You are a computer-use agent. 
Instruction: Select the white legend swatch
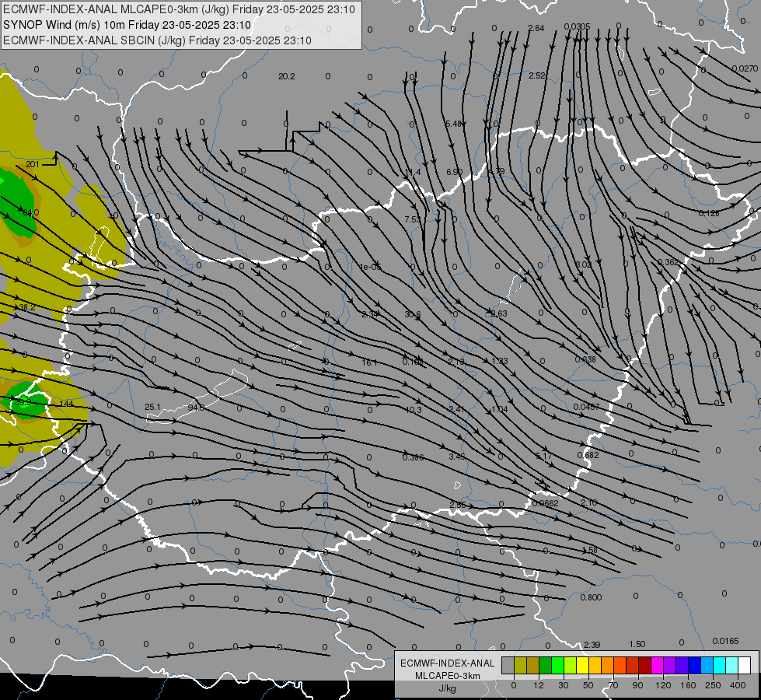pos(745,666)
